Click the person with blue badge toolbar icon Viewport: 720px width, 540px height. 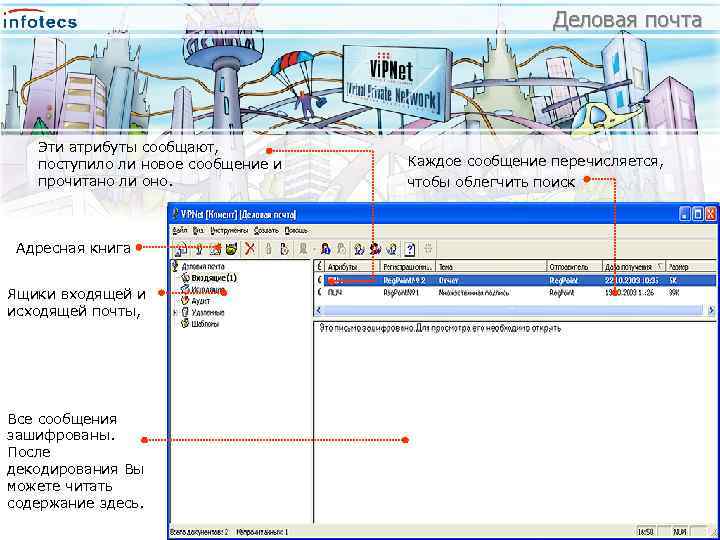coord(326,249)
